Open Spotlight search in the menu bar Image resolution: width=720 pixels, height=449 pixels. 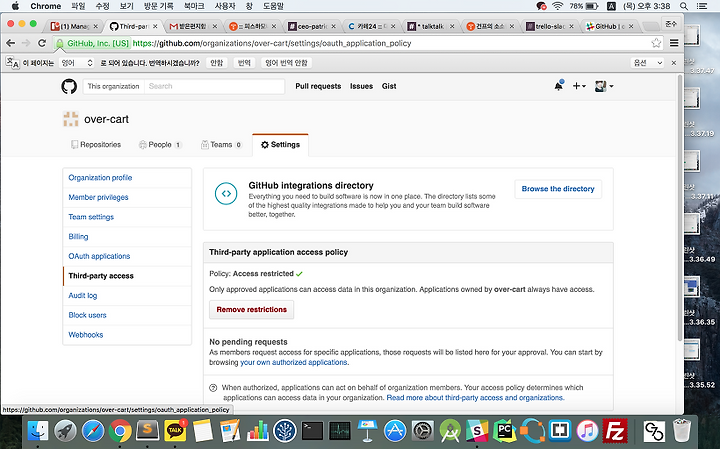(684, 6)
